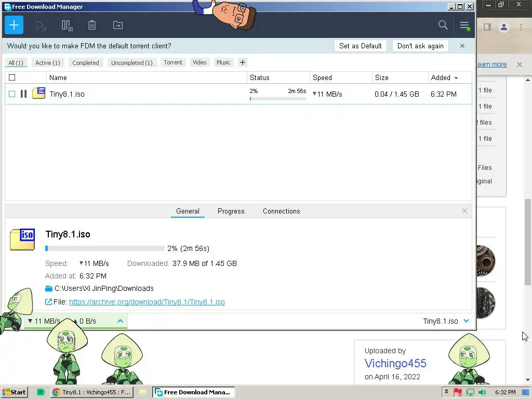Click the download speed indicator in the status bar

click(x=44, y=321)
